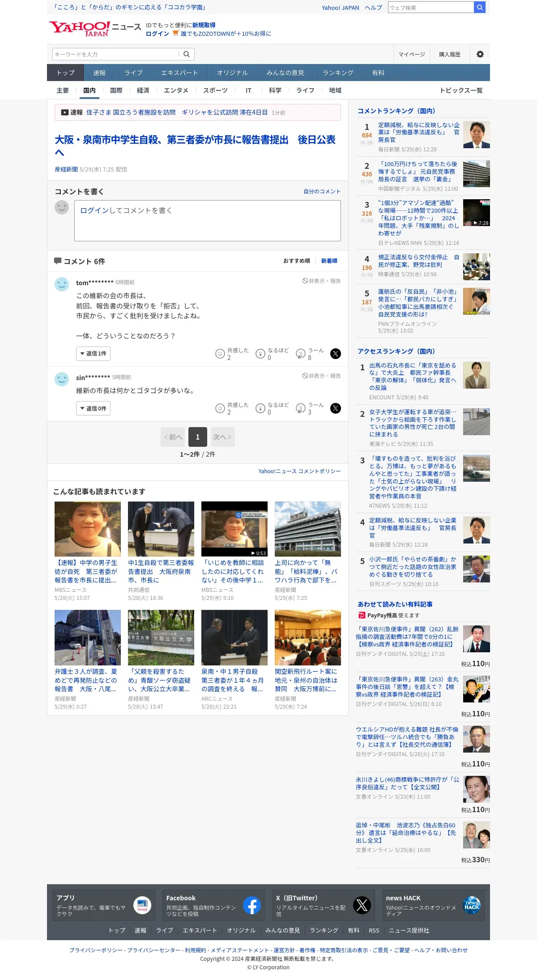Image resolution: width=537 pixels, height=980 pixels.
Task: Click the 新規取得 ID link
Action: pos(204,25)
